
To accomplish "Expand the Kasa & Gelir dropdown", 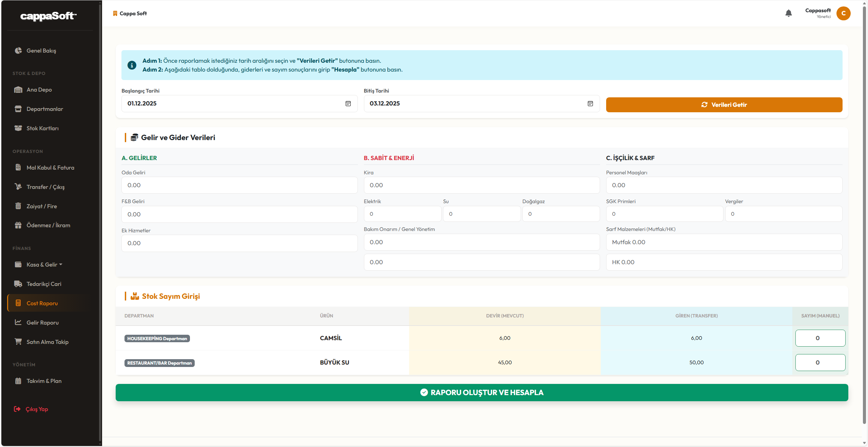I will click(44, 265).
